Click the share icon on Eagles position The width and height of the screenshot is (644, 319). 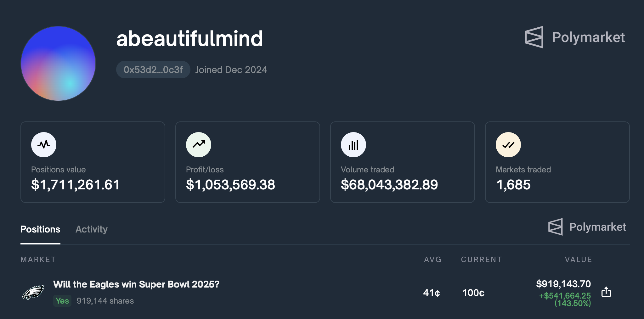click(606, 292)
